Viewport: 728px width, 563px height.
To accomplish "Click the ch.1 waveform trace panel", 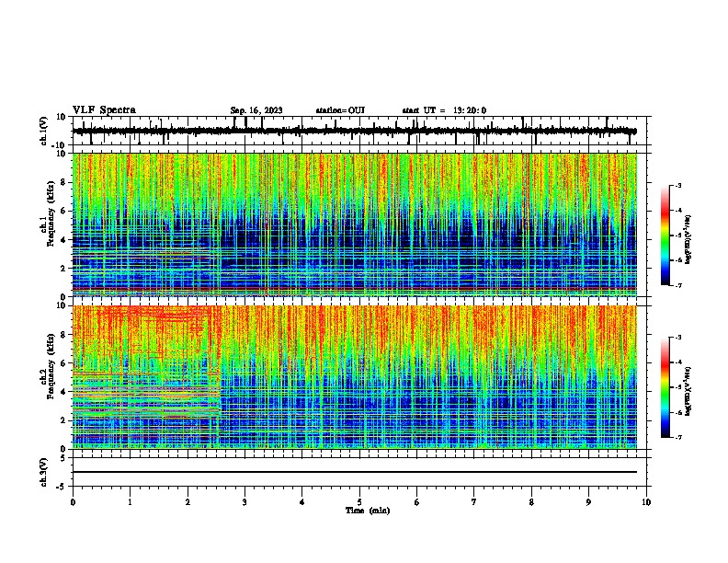I will (361, 131).
